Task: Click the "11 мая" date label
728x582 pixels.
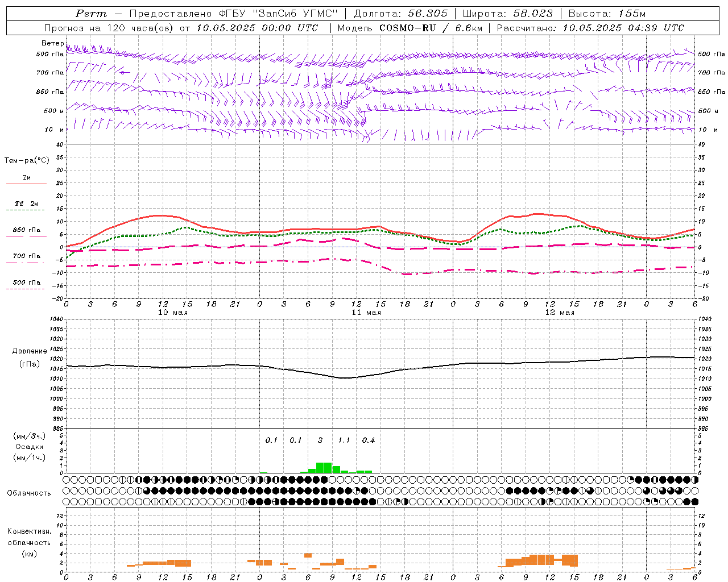Action: (x=366, y=313)
